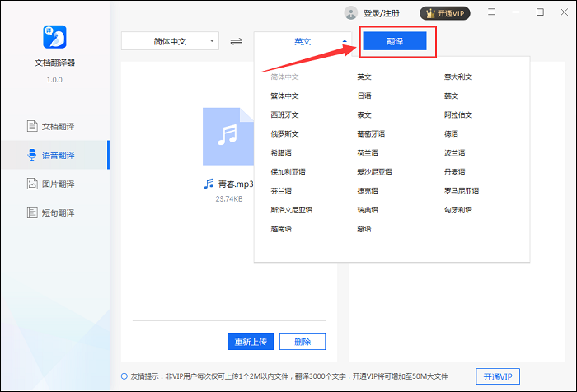Switch to the 语音翻译 sidebar label

(x=59, y=155)
